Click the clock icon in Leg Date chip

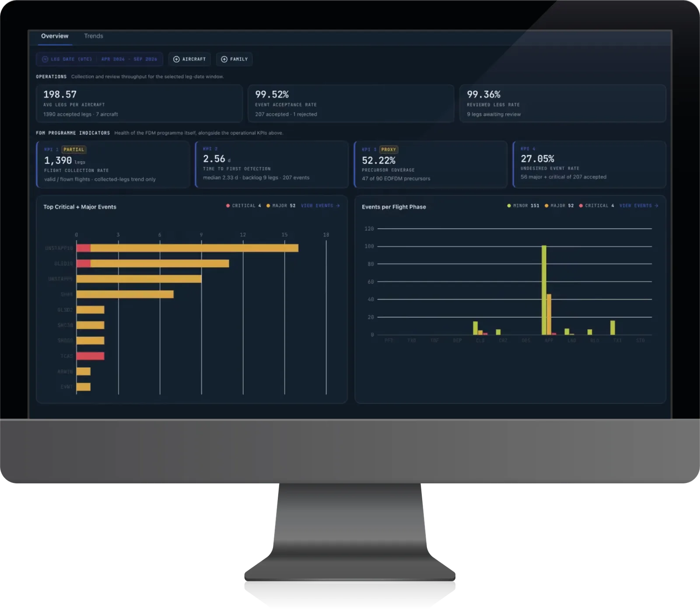tap(45, 59)
